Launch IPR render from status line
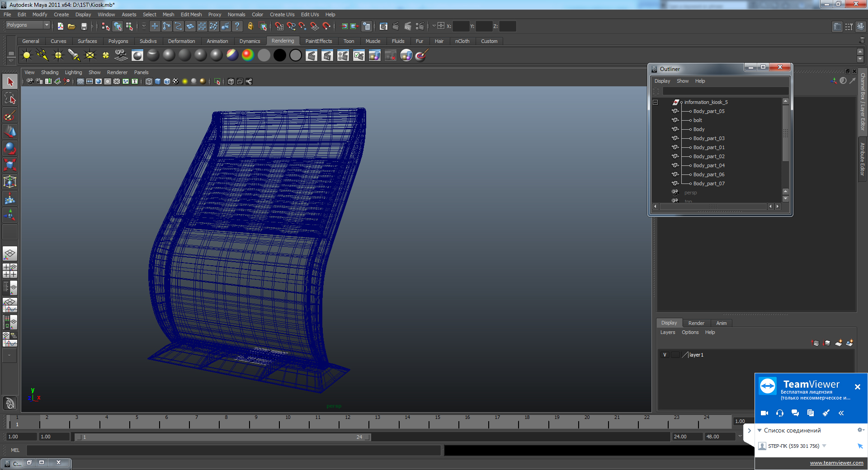The height and width of the screenshot is (470, 868). point(407,27)
